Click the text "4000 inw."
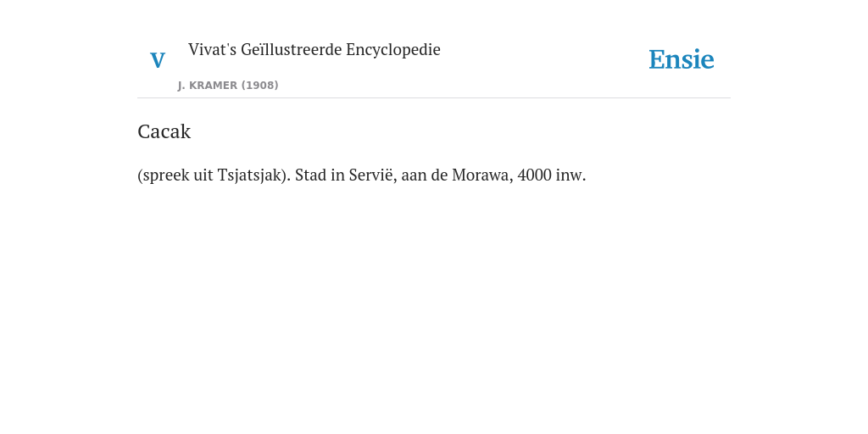The width and height of the screenshot is (868, 434). [x=551, y=175]
